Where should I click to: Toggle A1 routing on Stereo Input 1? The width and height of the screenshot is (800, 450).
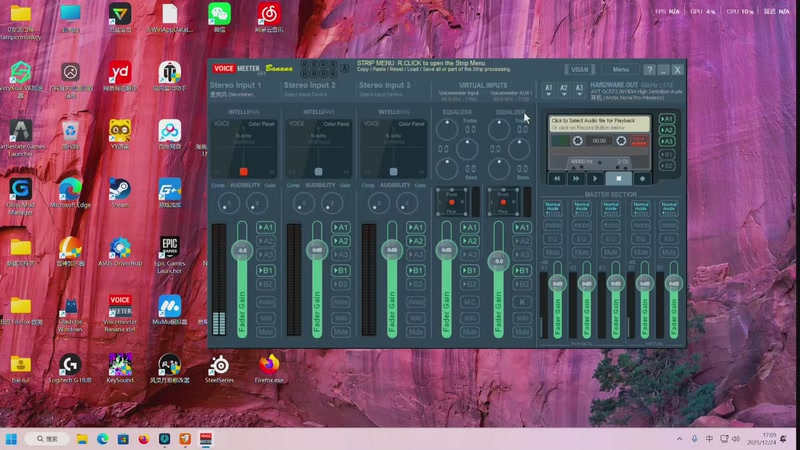coord(265,228)
